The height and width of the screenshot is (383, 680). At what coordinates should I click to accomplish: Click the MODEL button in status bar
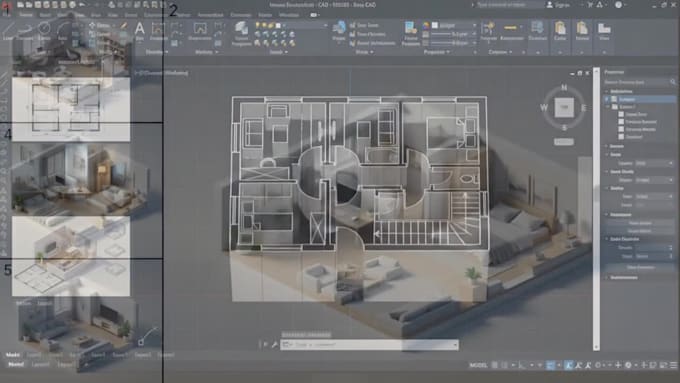478,365
